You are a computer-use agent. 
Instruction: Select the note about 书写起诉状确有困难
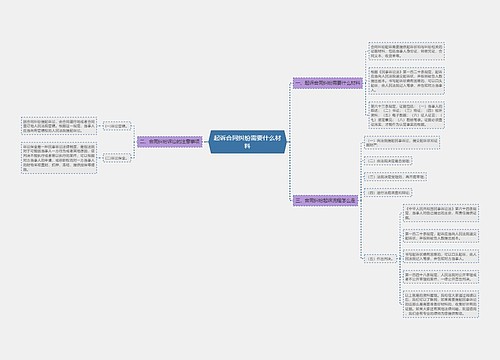[441, 256]
